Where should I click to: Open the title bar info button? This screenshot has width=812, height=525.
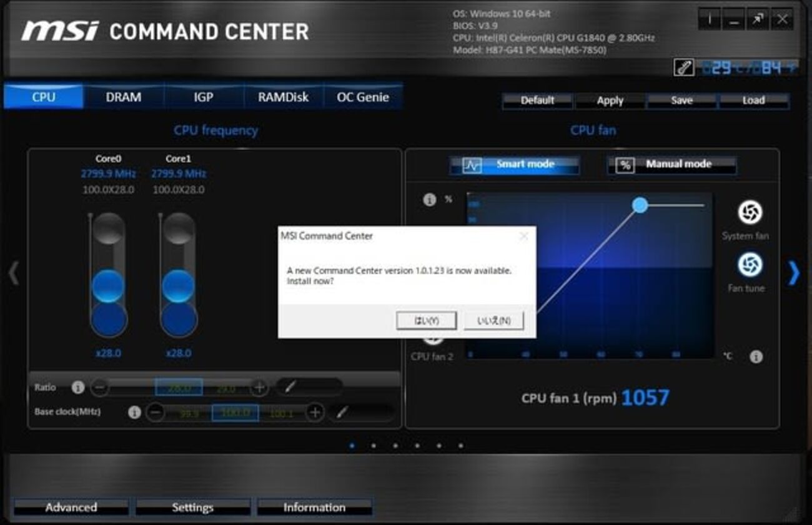click(x=709, y=19)
